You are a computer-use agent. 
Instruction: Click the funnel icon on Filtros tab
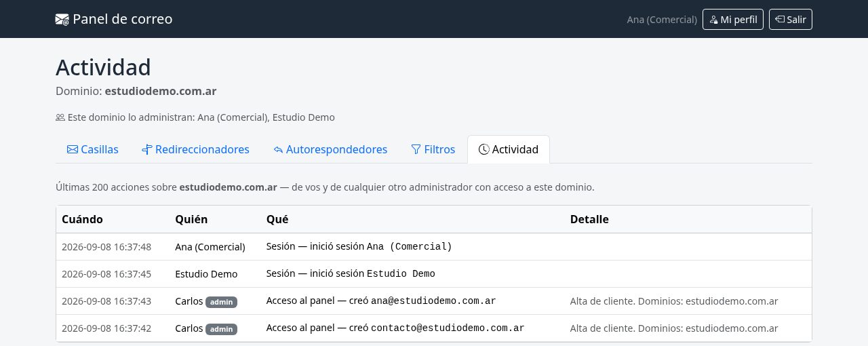click(416, 149)
